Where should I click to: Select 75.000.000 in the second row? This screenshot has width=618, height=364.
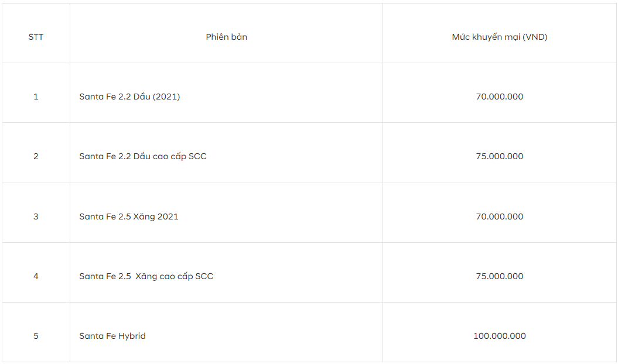499,156
